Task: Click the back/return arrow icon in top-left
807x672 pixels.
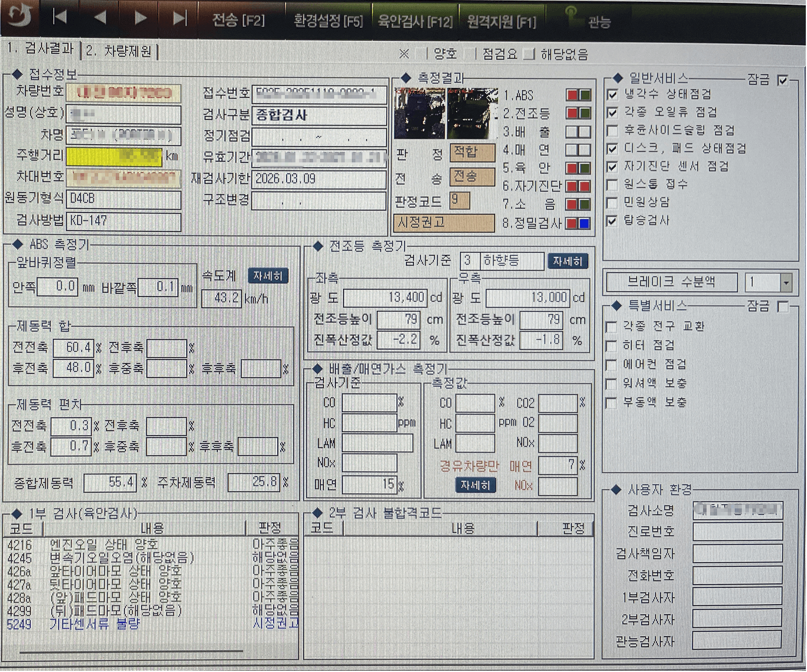Action: [x=19, y=17]
